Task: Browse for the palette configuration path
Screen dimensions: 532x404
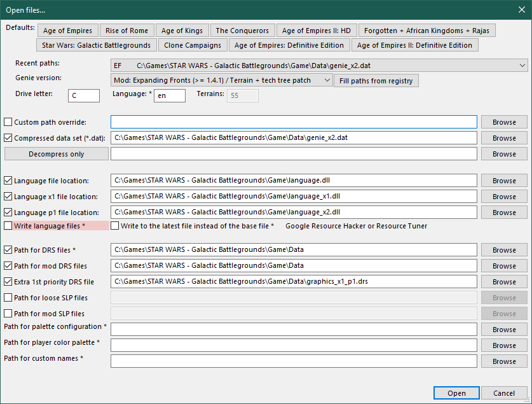Action: coord(504,330)
